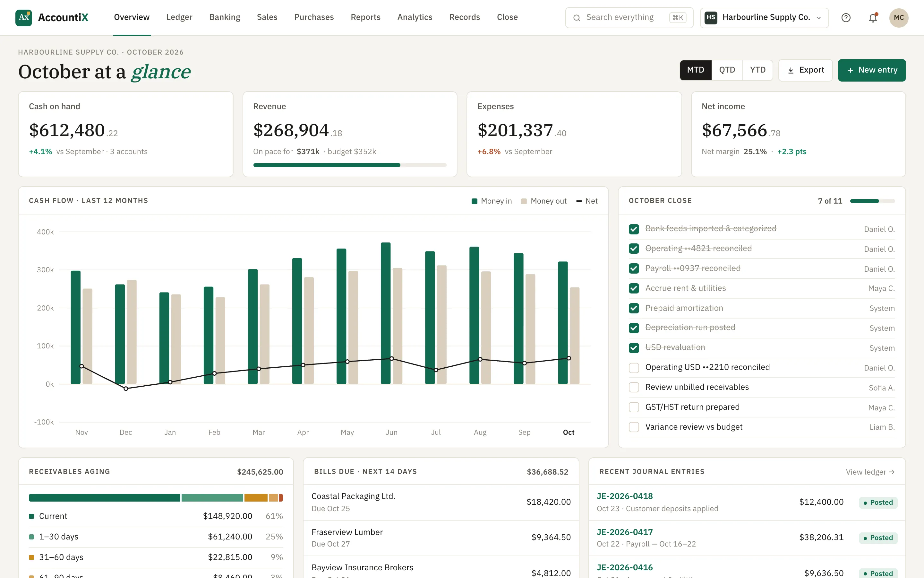
Task: Click the Money out legend marker
Action: tap(524, 201)
